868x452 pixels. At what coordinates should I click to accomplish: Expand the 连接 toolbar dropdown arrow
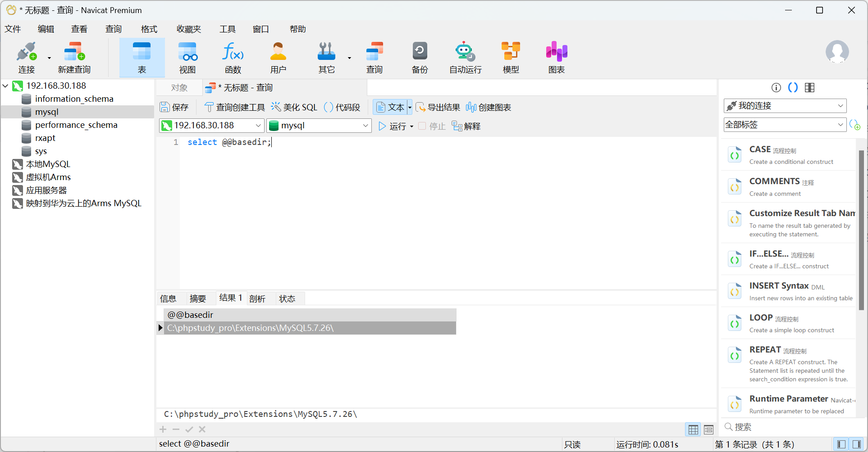pos(49,58)
